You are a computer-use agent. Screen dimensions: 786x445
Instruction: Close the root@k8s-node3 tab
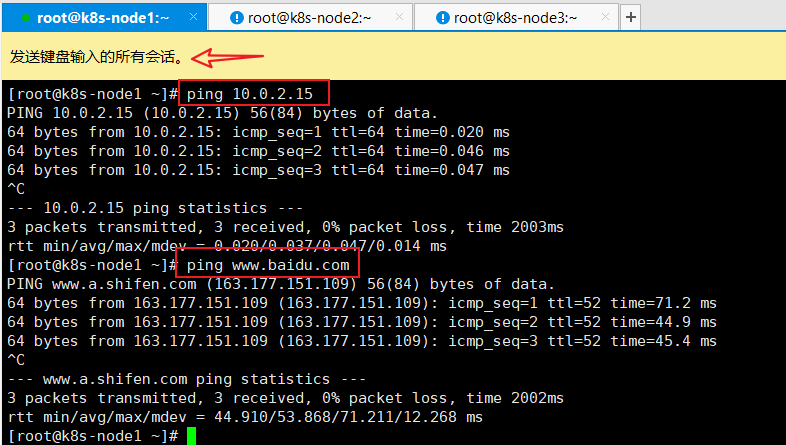[606, 17]
